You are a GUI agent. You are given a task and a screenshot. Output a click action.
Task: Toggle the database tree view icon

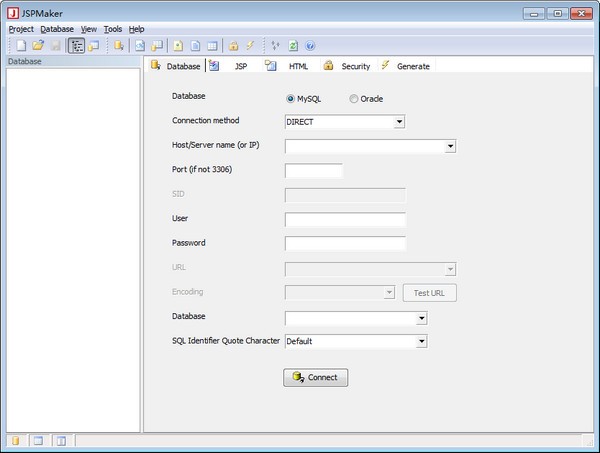coord(76,46)
